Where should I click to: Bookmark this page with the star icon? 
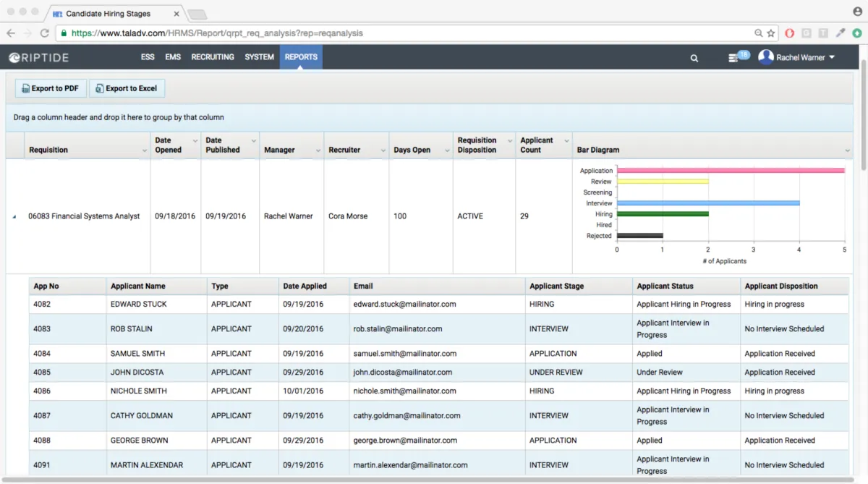tap(771, 33)
